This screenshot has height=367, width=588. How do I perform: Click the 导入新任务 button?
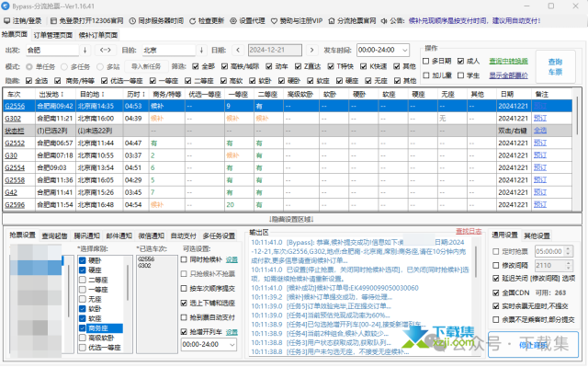(x=146, y=67)
